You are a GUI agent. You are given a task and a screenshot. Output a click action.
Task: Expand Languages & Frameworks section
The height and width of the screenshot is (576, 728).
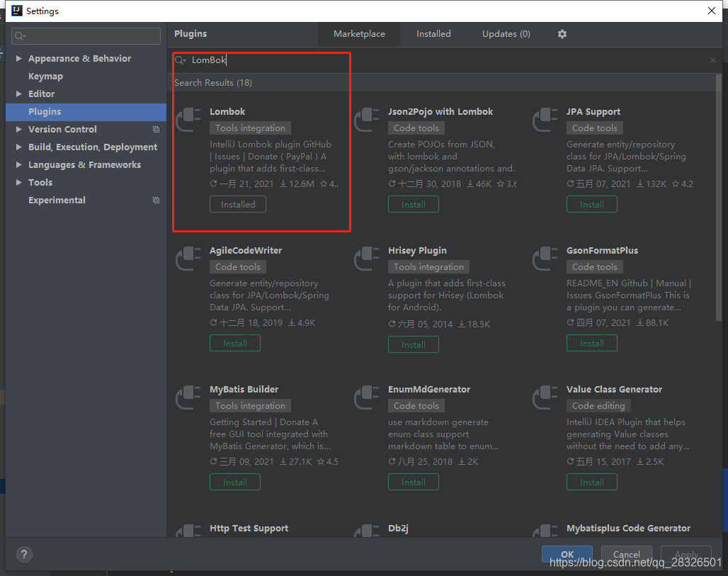pyautogui.click(x=19, y=164)
